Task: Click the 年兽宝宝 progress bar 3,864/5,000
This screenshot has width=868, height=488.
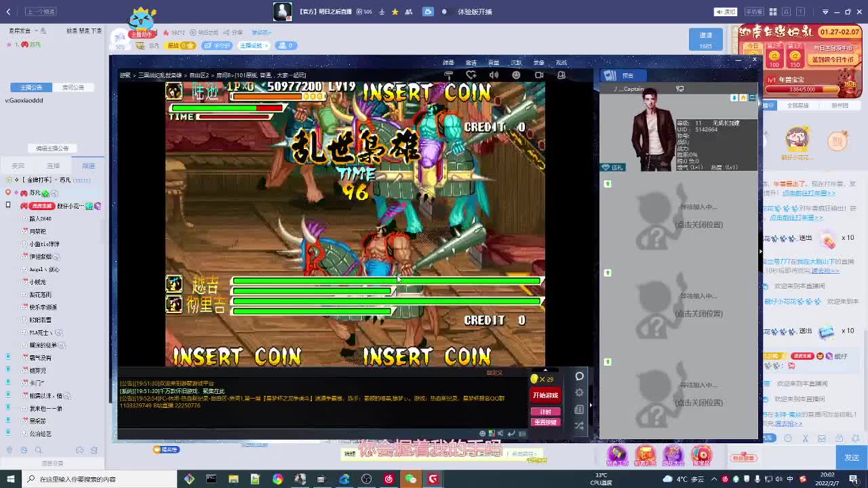Action: point(802,89)
